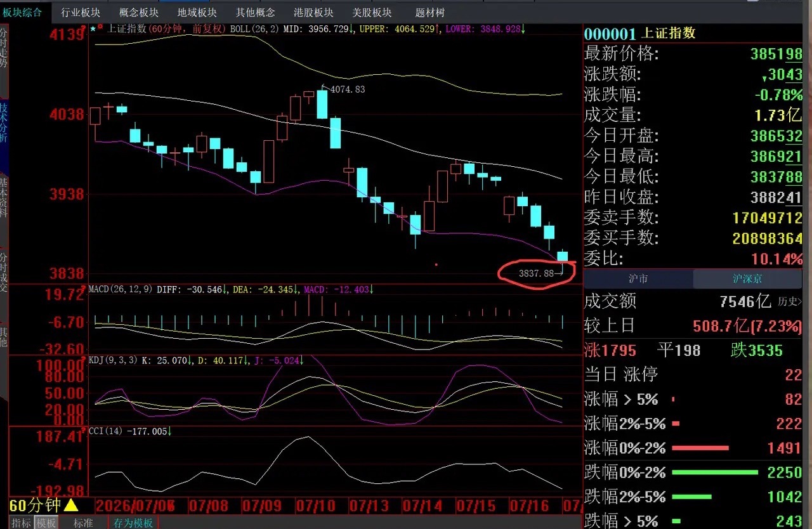Click the 跌幅0%-2% row

coord(693,473)
